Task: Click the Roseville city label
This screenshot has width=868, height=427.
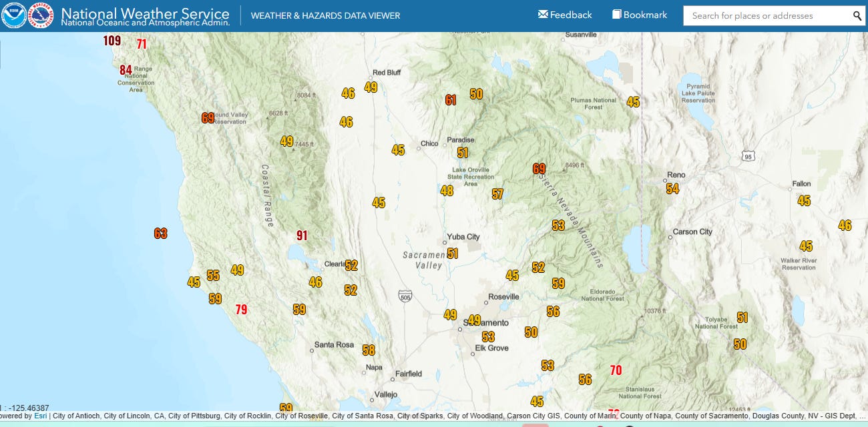Action: tap(503, 297)
